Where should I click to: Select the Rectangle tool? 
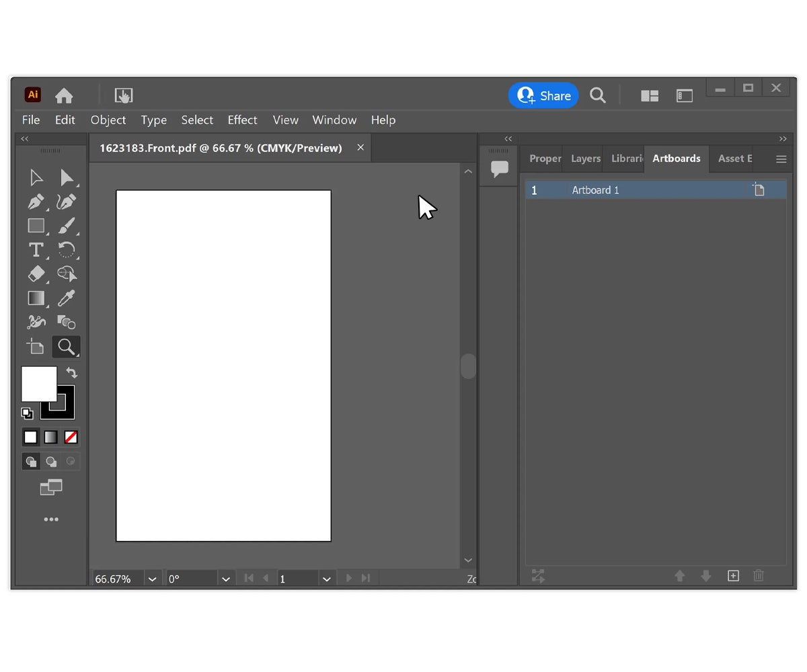pyautogui.click(x=36, y=226)
